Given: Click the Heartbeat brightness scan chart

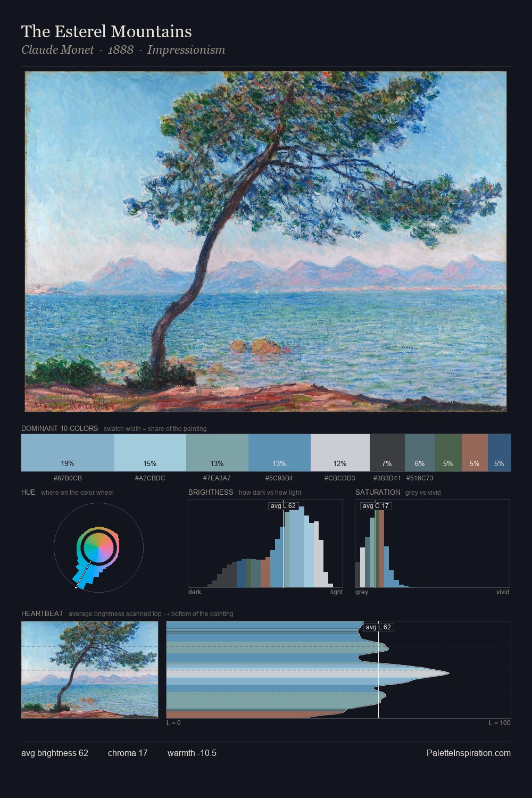Looking at the screenshot, I should click(338, 670).
